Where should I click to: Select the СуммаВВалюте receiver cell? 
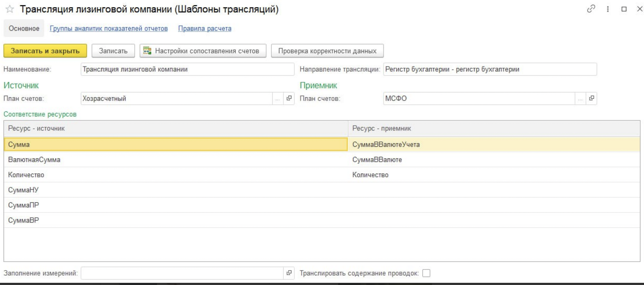[x=494, y=160]
